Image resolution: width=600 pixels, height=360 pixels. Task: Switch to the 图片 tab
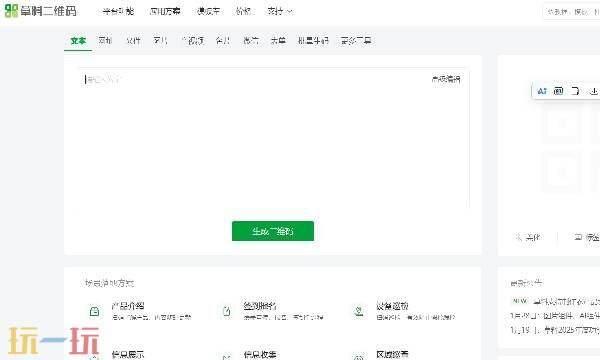coord(160,40)
